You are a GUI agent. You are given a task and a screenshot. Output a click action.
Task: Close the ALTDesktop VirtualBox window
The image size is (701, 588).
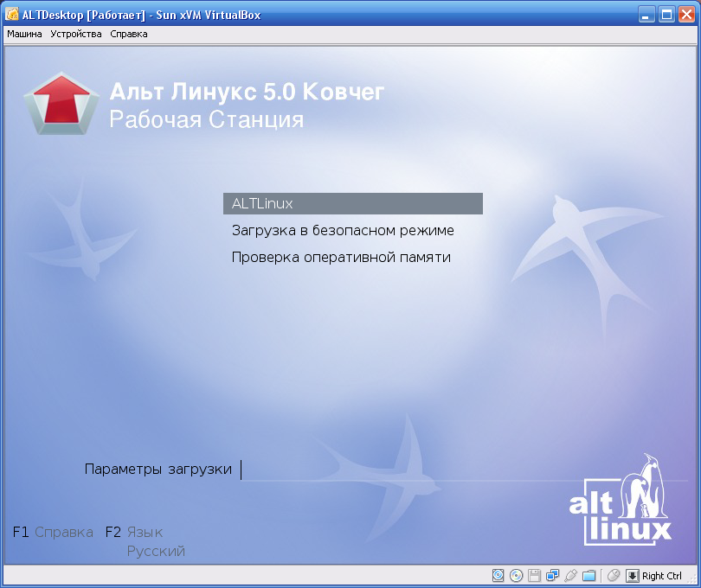click(x=686, y=15)
